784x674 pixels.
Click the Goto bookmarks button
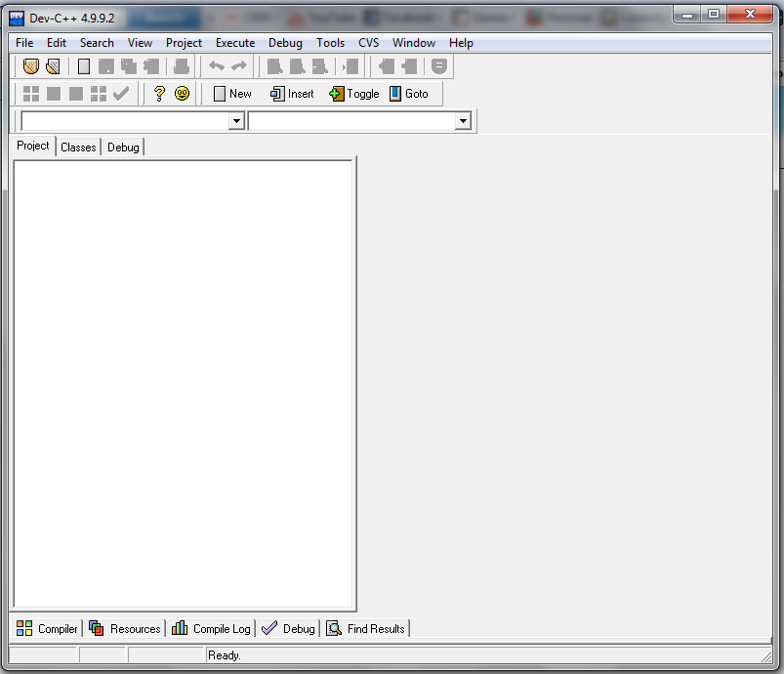click(x=408, y=94)
